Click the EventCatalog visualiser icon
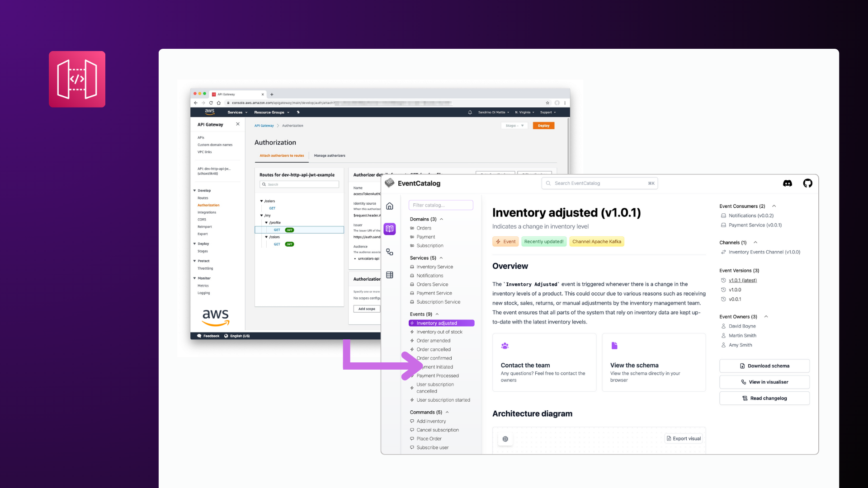This screenshot has width=868, height=488. click(x=391, y=251)
